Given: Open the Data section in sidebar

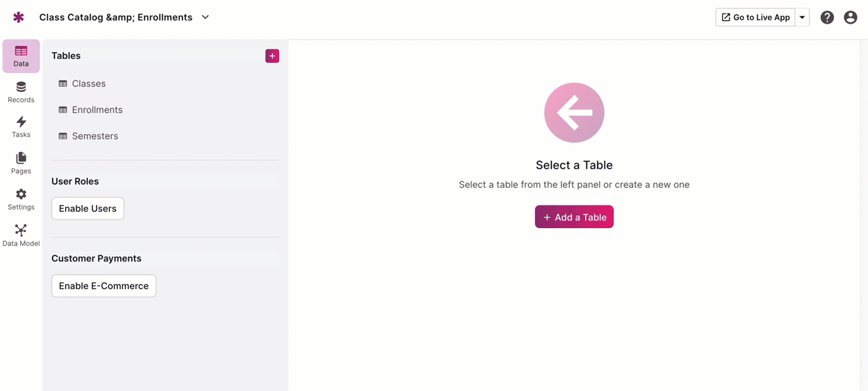Looking at the screenshot, I should 21,56.
